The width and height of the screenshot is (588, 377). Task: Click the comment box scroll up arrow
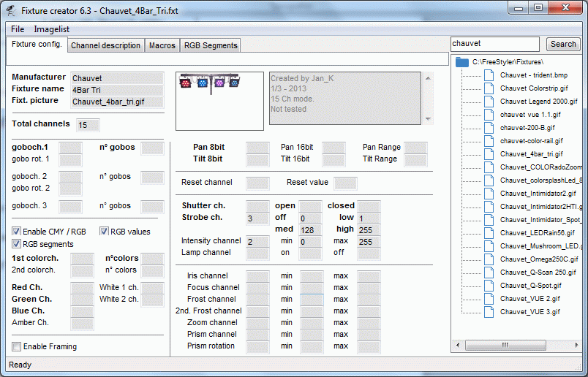(x=428, y=78)
